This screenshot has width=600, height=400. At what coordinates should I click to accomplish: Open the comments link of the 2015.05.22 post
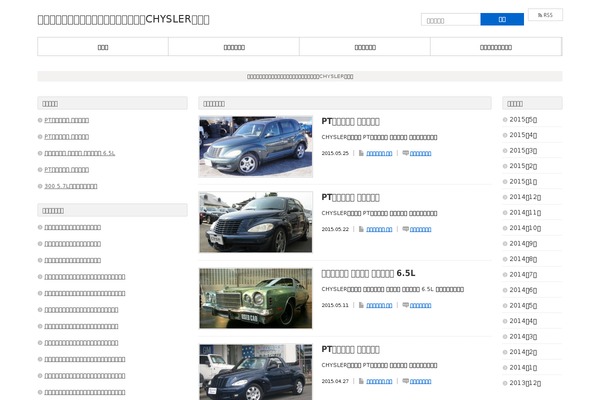coord(421,229)
